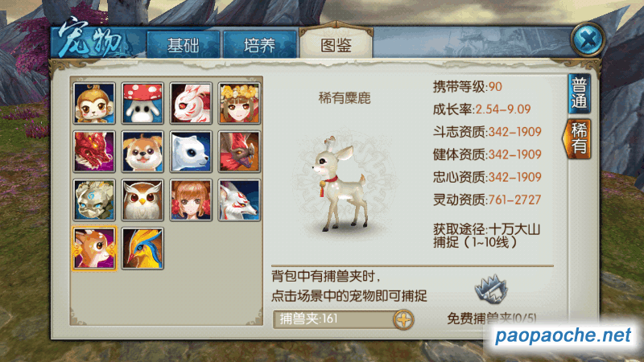Screen dimensions: 644x362
Task: Select the white rabbit with red markings
Action: [x=191, y=103]
